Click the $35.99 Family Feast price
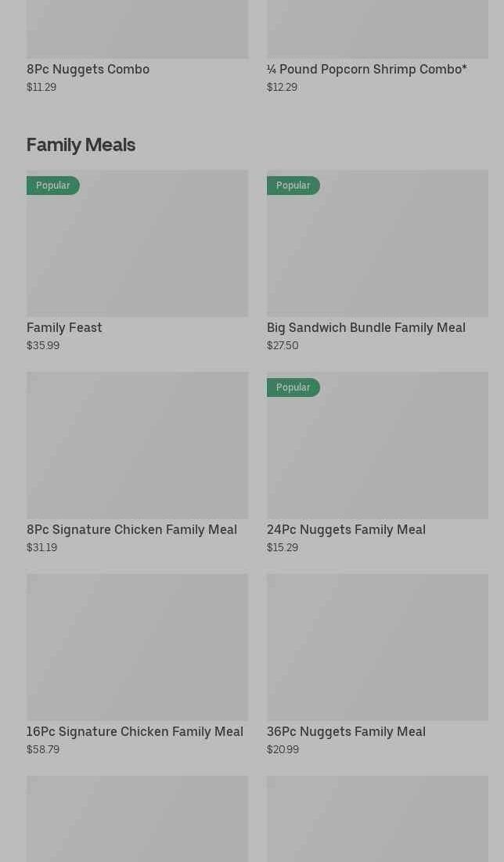The height and width of the screenshot is (862, 504). pyautogui.click(x=43, y=345)
